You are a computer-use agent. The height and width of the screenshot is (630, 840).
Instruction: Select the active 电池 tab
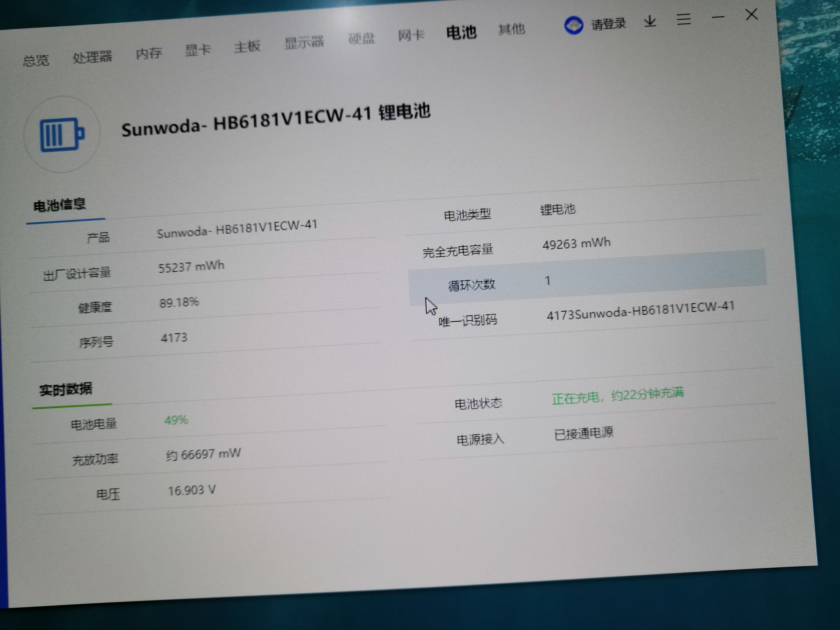click(461, 32)
